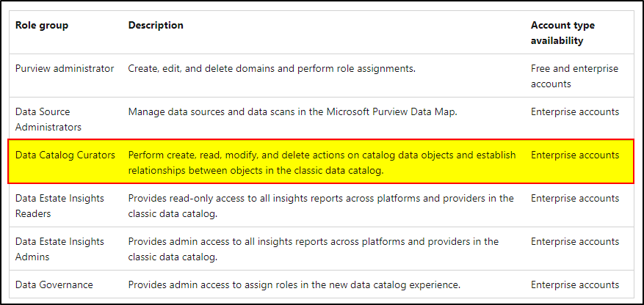Screen dimensions: 644x305
Task: Click the Description column header
Action: pos(156,26)
